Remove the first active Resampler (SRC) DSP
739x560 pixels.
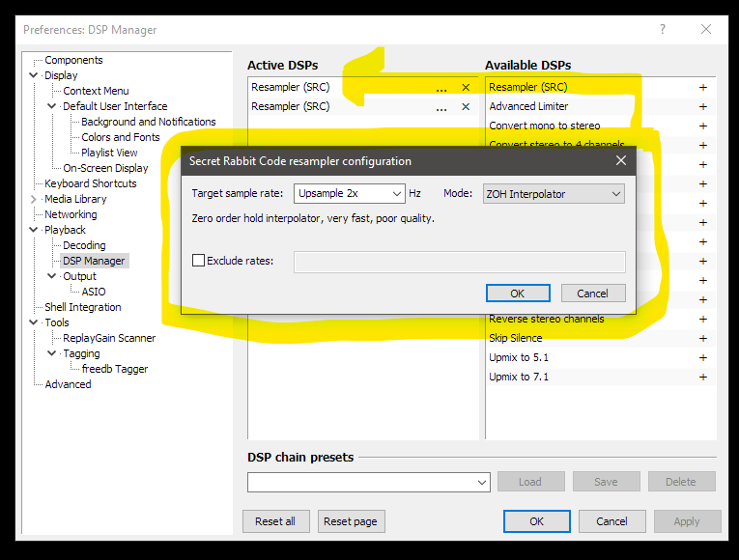click(466, 88)
